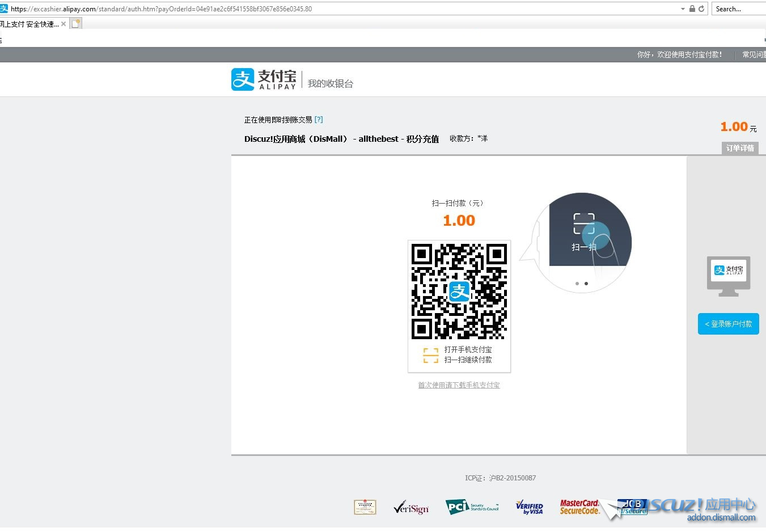Click the 常见问题 link in the top bar
The image size is (766, 532).
[754, 54]
